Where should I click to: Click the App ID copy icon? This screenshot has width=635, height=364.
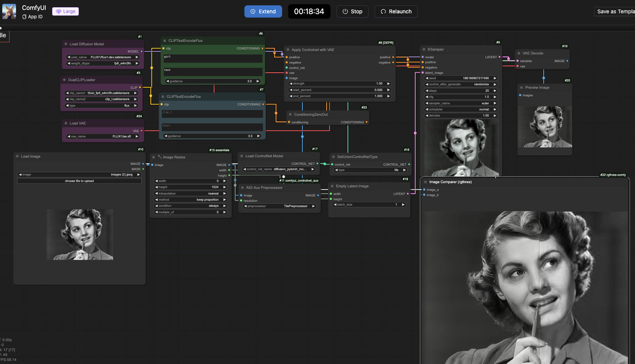(x=24, y=17)
